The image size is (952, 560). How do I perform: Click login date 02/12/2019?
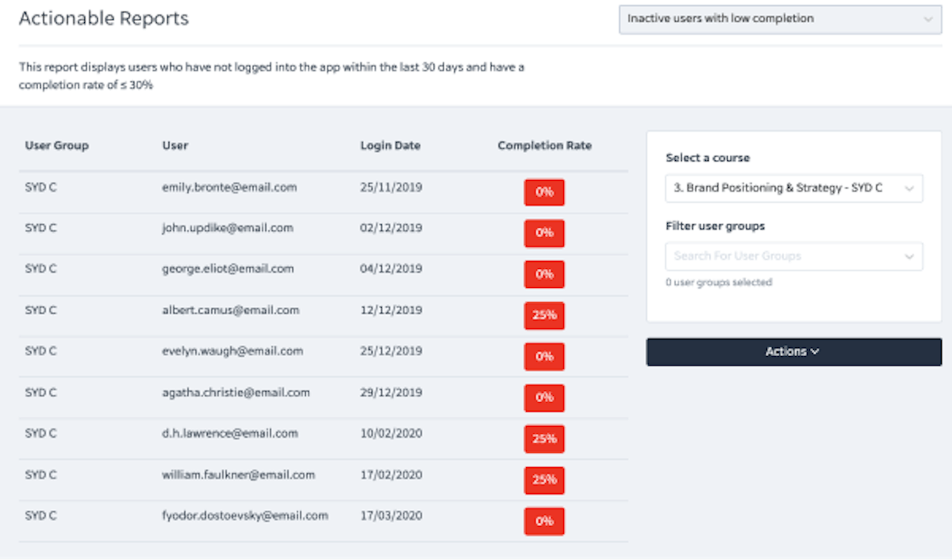pos(391,228)
